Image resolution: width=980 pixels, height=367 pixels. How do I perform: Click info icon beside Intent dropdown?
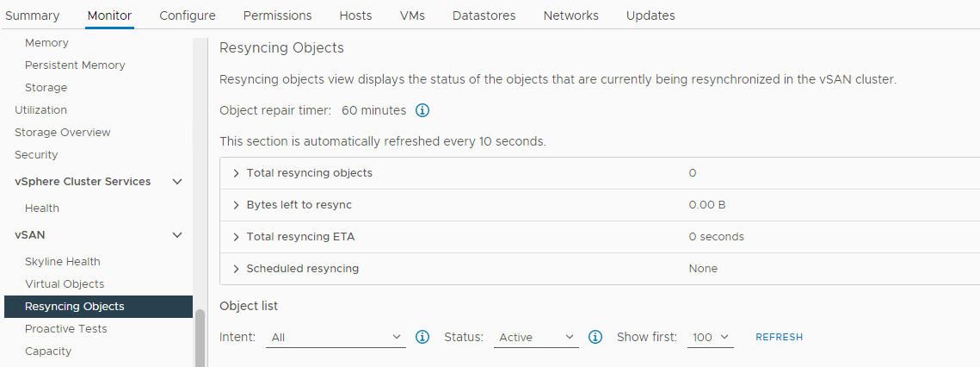pyautogui.click(x=422, y=337)
